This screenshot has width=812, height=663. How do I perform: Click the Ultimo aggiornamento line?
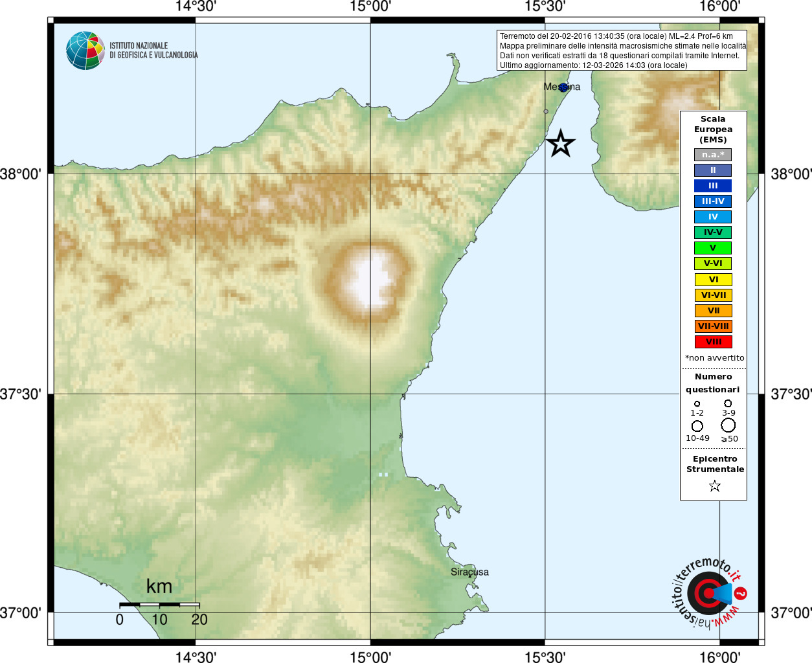tap(594, 65)
